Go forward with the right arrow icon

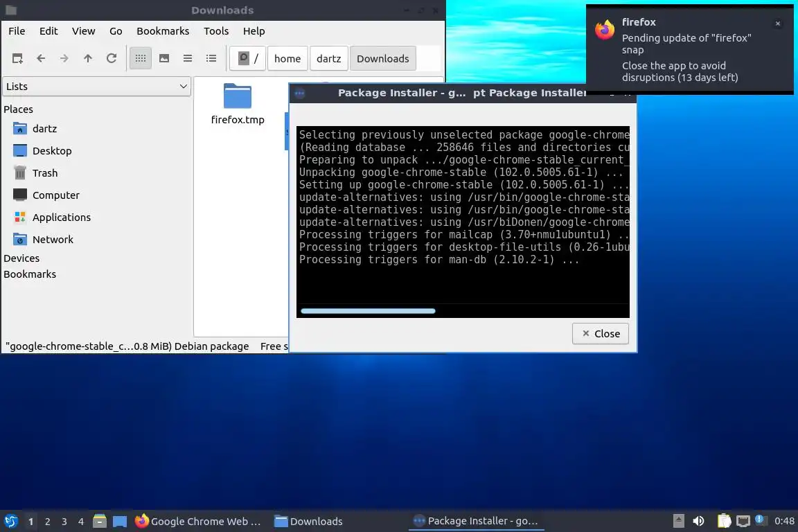64,59
